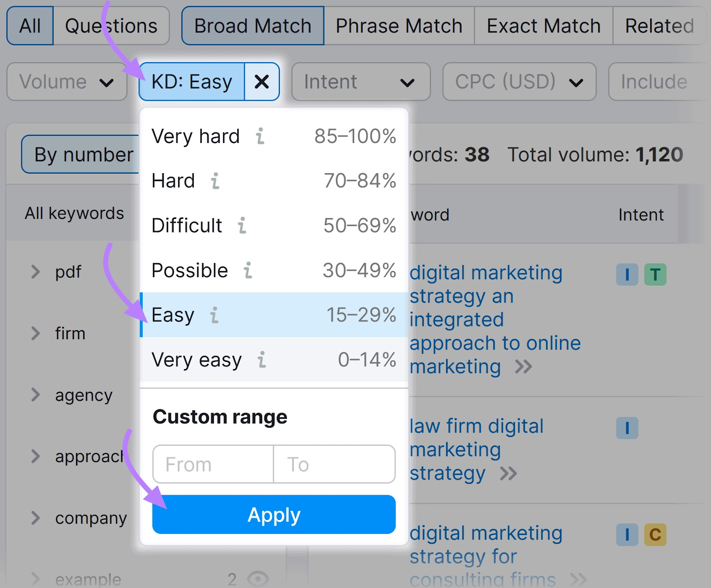Screen dimensions: 711x588
Task: Open the CPC (USD) filter dropdown
Action: point(519,81)
